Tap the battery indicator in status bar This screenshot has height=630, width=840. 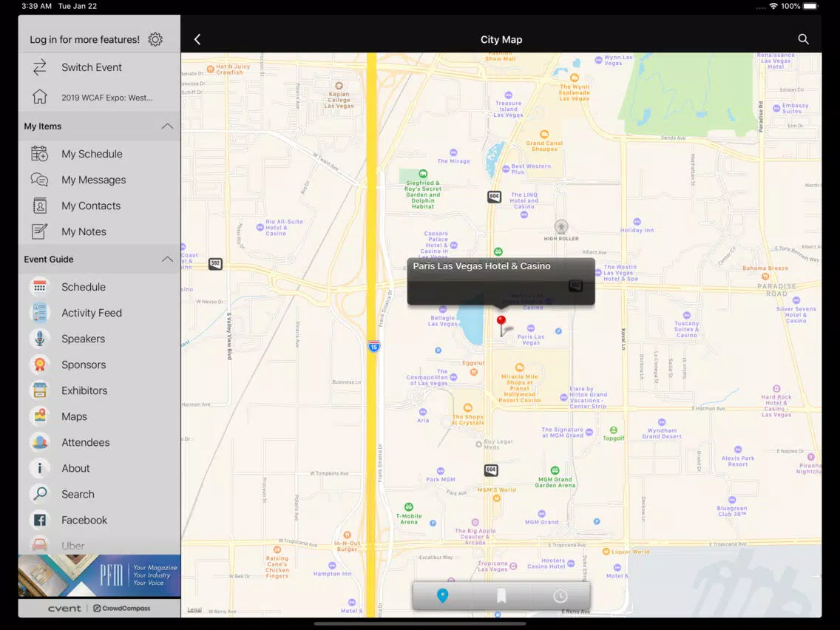[x=811, y=6]
